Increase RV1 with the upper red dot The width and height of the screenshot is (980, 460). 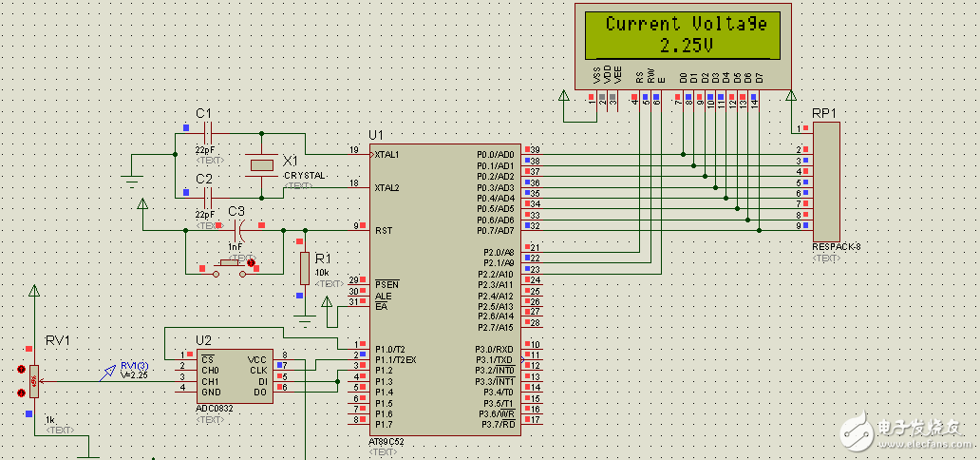(x=21, y=370)
